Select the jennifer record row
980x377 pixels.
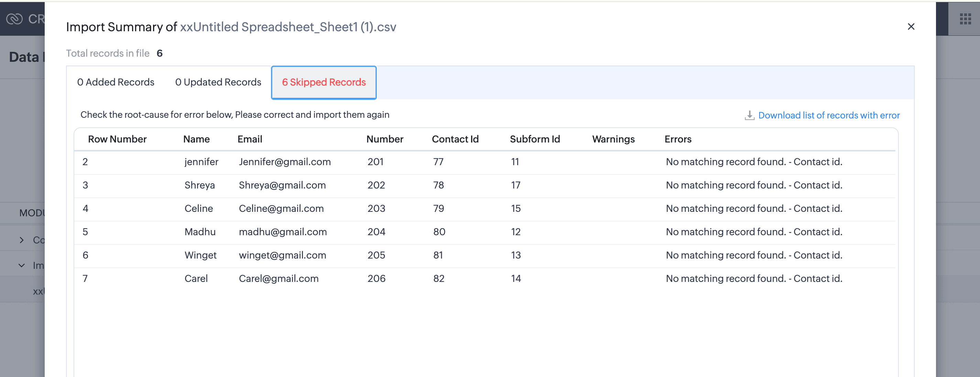pos(201,162)
